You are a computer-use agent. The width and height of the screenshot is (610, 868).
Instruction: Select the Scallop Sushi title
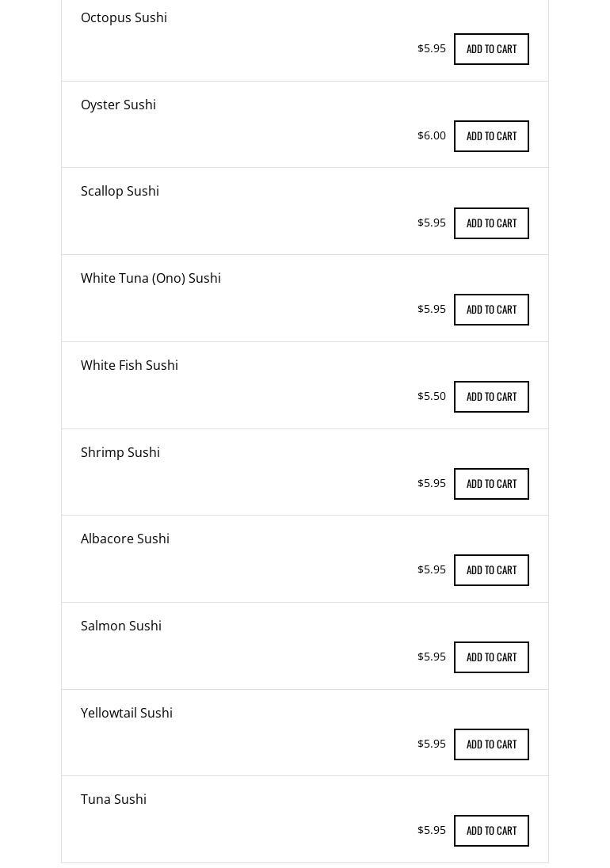pos(120,191)
